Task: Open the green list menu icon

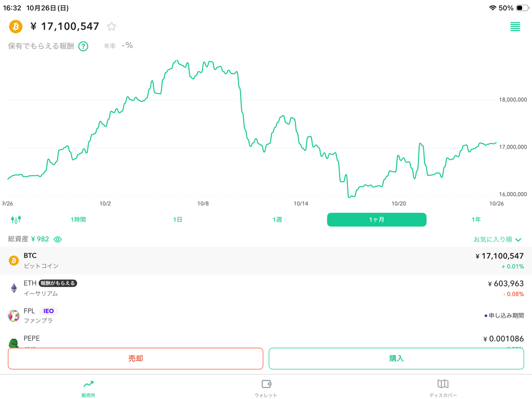Action: click(x=515, y=27)
